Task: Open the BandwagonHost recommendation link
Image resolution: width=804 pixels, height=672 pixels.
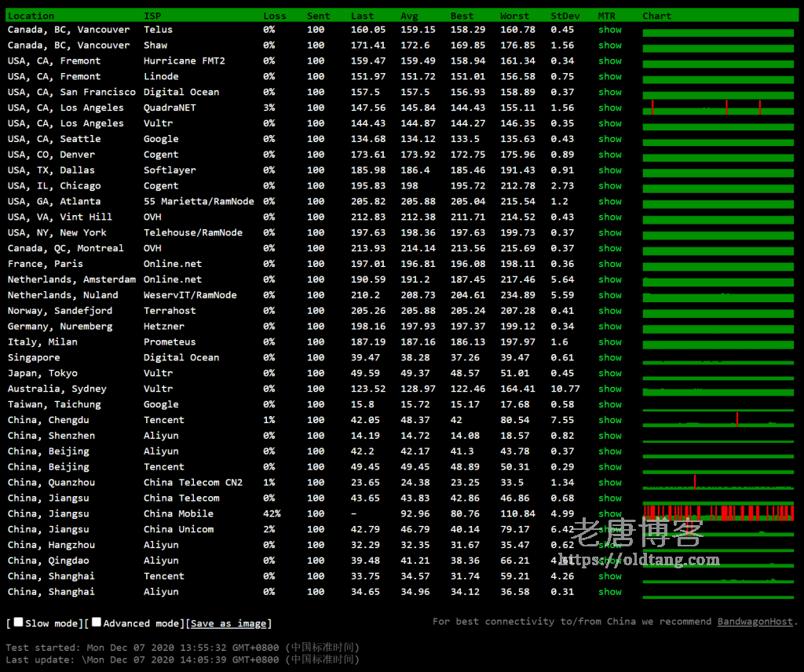Action: tap(755, 621)
